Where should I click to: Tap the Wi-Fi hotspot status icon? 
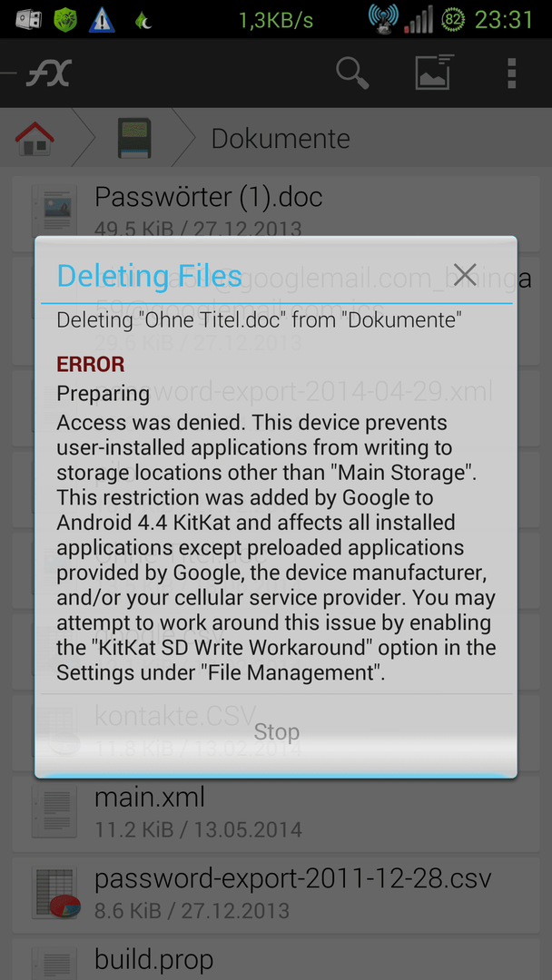pos(384,19)
